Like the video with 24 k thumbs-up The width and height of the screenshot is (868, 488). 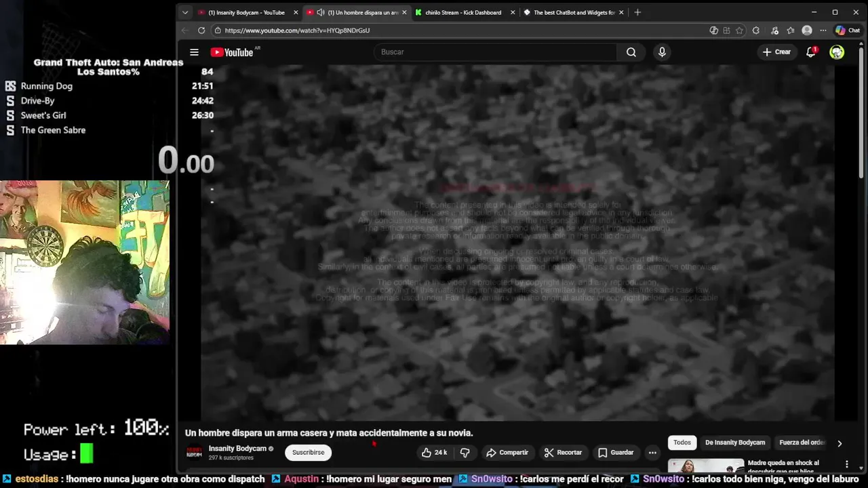(x=434, y=452)
